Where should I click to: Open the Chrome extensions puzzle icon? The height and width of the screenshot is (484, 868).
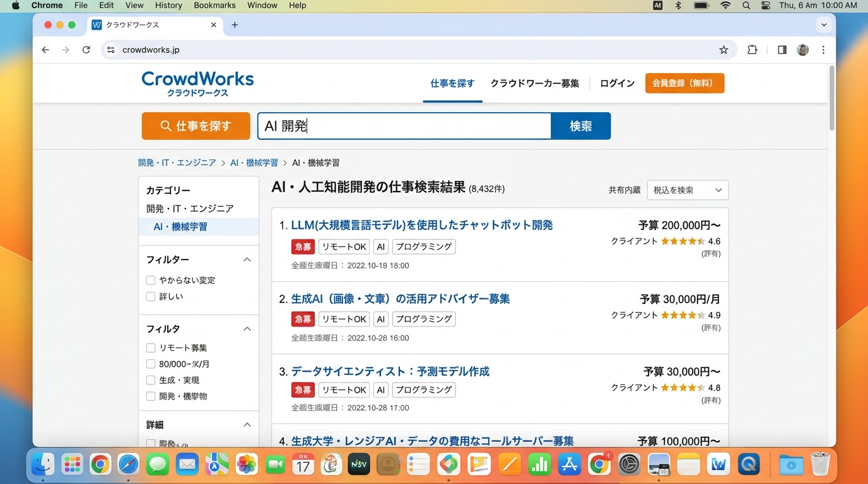752,50
